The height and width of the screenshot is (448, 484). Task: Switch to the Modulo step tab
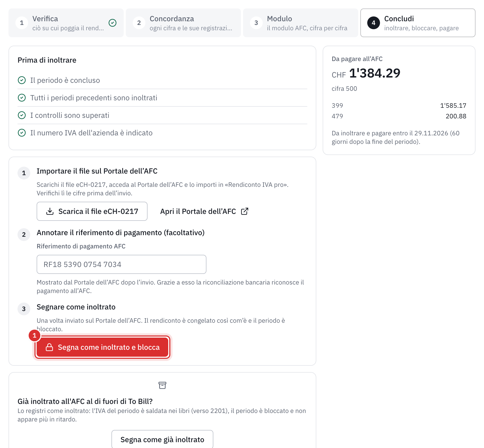[x=301, y=23]
